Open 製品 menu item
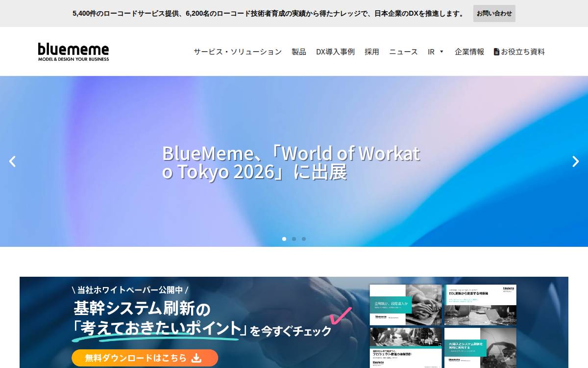 [x=299, y=52]
